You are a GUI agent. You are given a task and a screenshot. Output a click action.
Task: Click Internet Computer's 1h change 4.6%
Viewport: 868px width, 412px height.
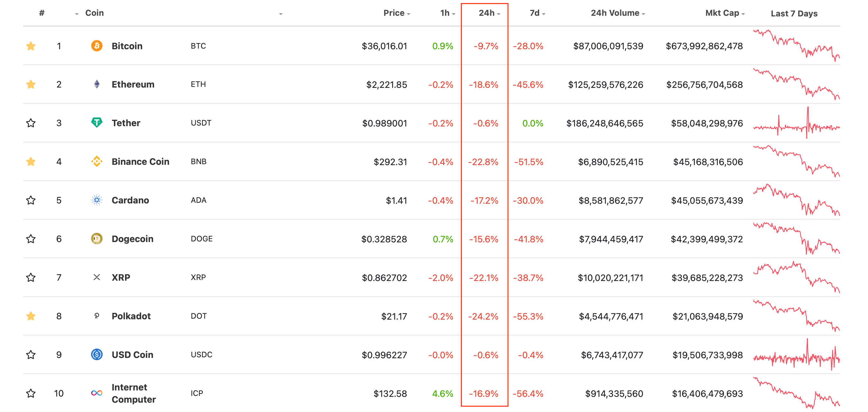tap(442, 393)
